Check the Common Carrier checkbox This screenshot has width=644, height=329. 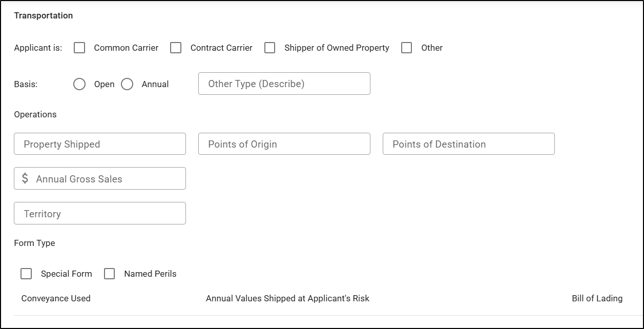(x=79, y=48)
